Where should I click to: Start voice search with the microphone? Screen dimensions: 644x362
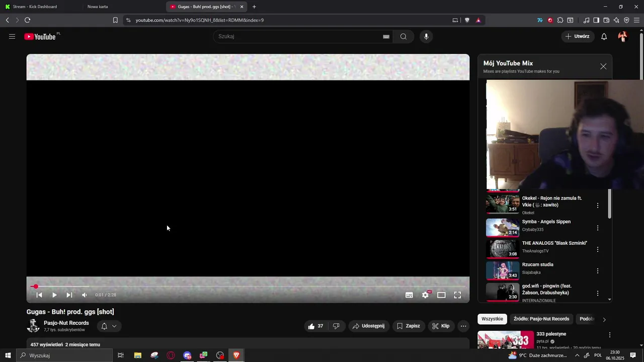click(x=426, y=36)
